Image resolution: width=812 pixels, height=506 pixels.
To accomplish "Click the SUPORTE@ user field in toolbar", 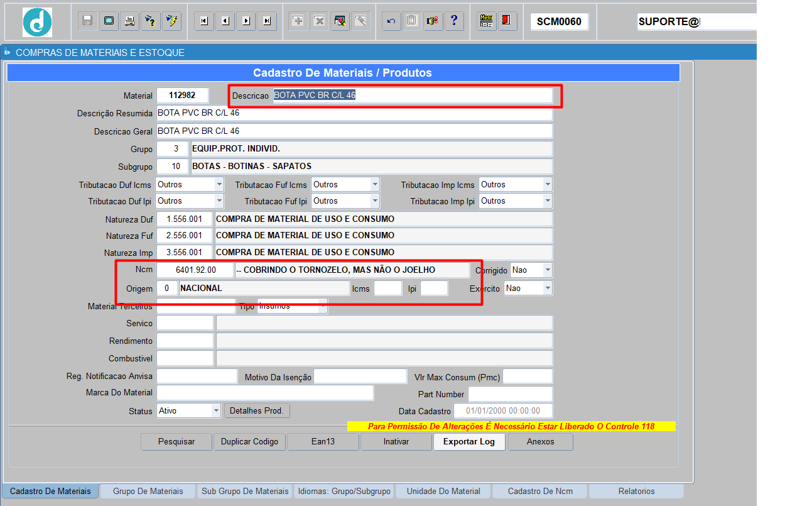I will coord(696,21).
